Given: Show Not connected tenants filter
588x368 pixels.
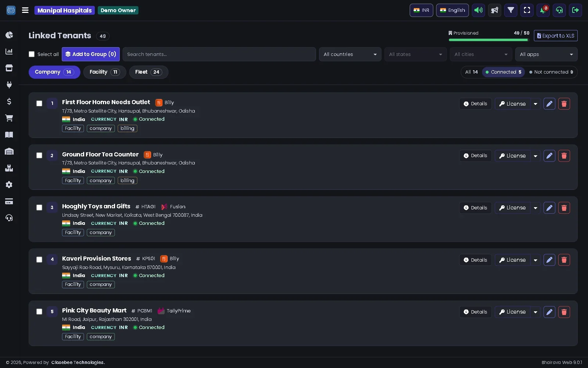Looking at the screenshot, I should [x=551, y=72].
